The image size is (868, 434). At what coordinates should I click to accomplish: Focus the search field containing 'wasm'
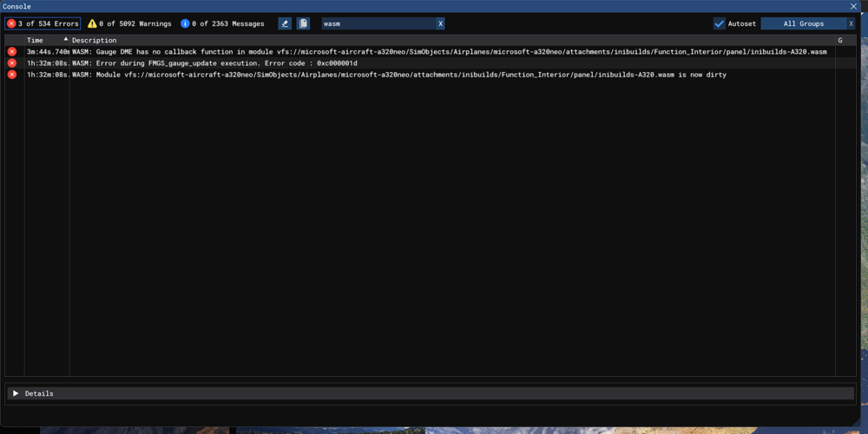(378, 23)
